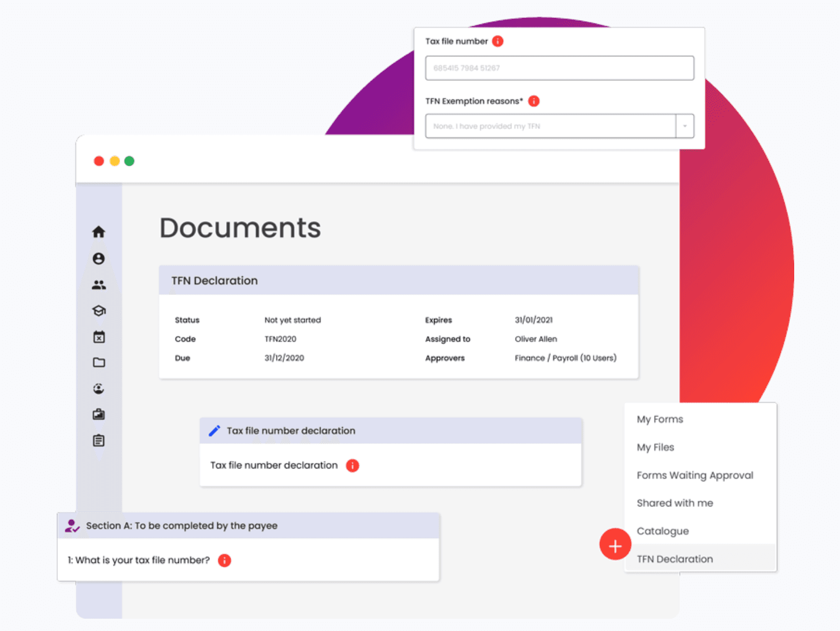Open the profile account sidebar icon
This screenshot has height=631, width=840.
click(x=99, y=259)
